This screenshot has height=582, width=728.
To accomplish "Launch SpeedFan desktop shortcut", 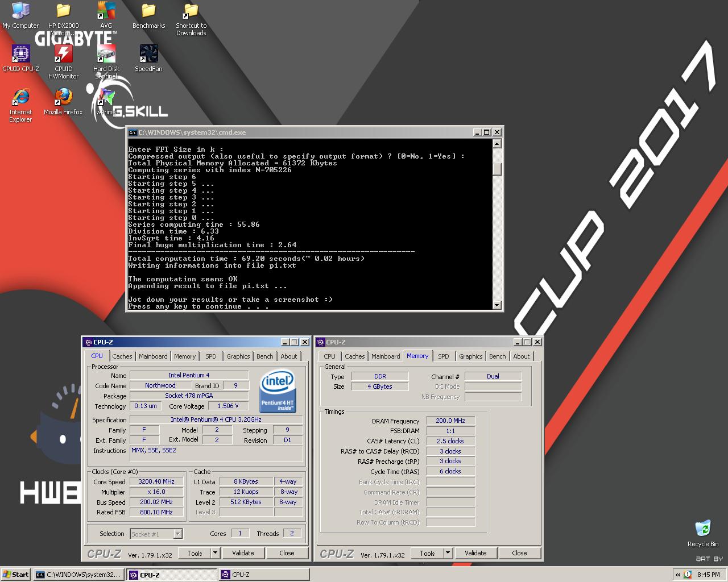I will click(148, 59).
